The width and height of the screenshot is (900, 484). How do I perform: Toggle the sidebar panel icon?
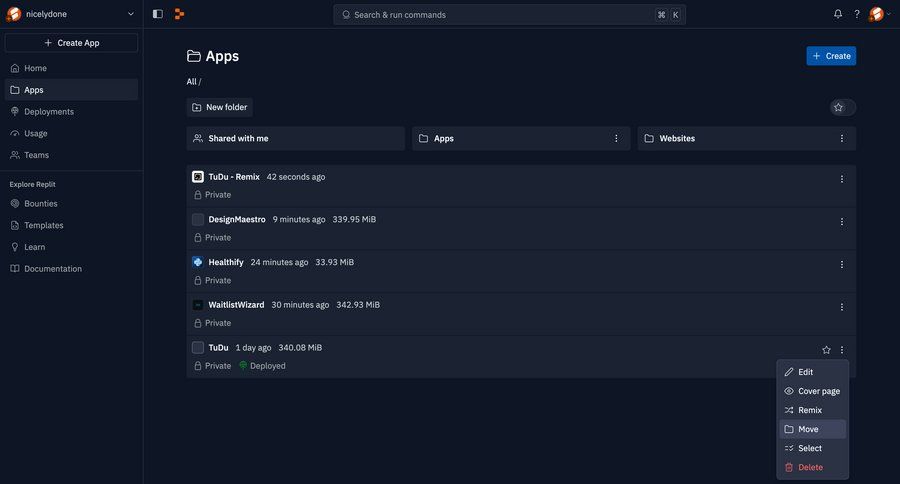(x=158, y=14)
